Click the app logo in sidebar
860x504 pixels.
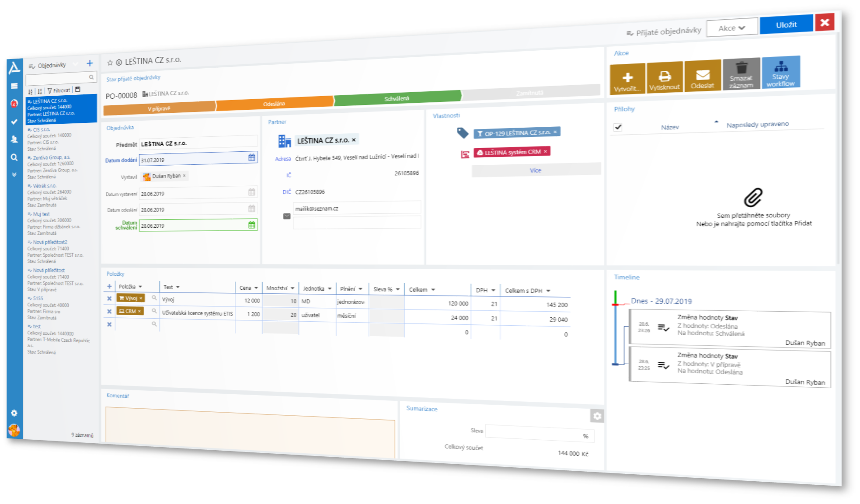point(14,67)
